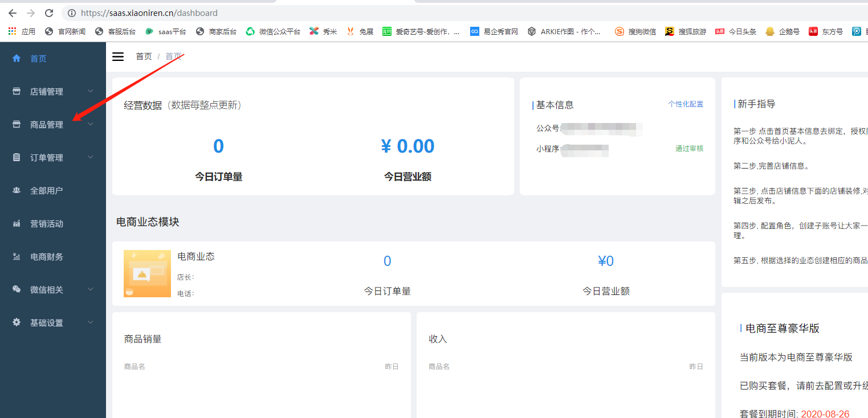Click the shop icon for 店铺管理

[17, 91]
